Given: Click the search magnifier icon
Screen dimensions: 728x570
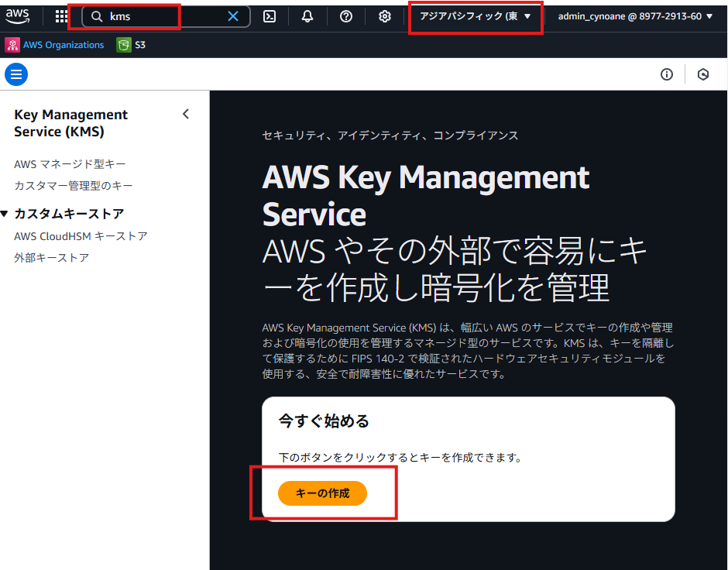Looking at the screenshot, I should coord(97,17).
